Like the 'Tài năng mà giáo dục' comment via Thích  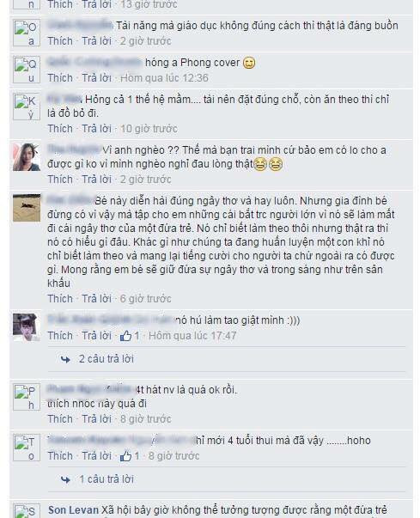tap(60, 41)
